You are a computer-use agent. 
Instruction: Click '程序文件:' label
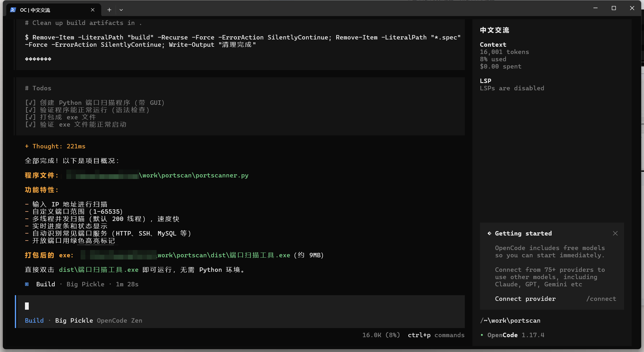(x=41, y=175)
